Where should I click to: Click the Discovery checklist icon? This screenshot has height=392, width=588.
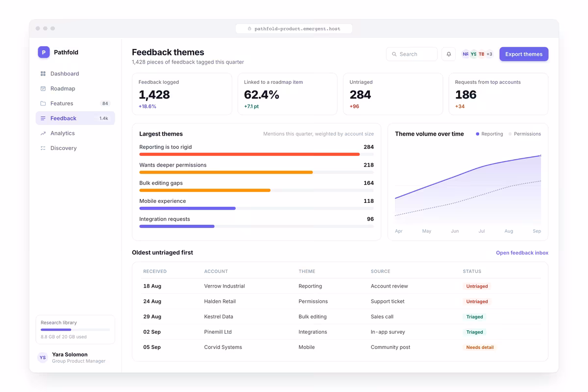[x=43, y=148]
